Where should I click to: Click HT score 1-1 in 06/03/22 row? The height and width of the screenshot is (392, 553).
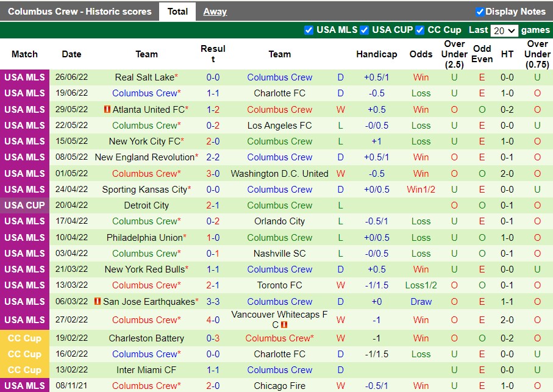click(x=507, y=302)
